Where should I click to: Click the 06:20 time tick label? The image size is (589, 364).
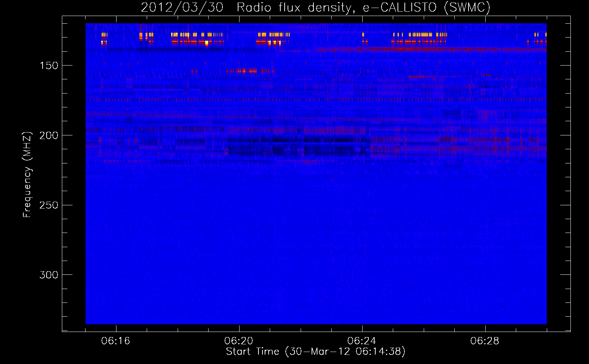(x=239, y=341)
